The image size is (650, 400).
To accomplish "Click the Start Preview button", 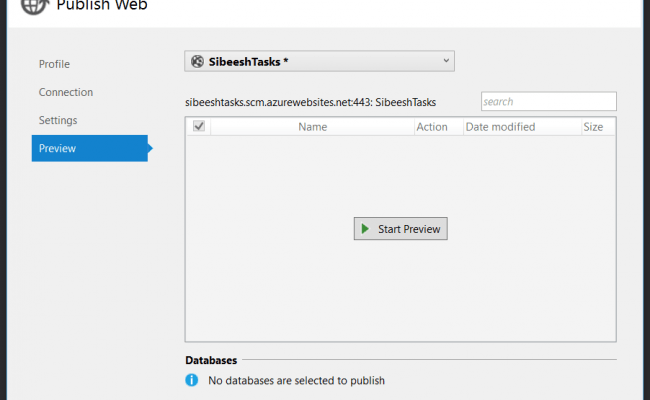I will (400, 228).
